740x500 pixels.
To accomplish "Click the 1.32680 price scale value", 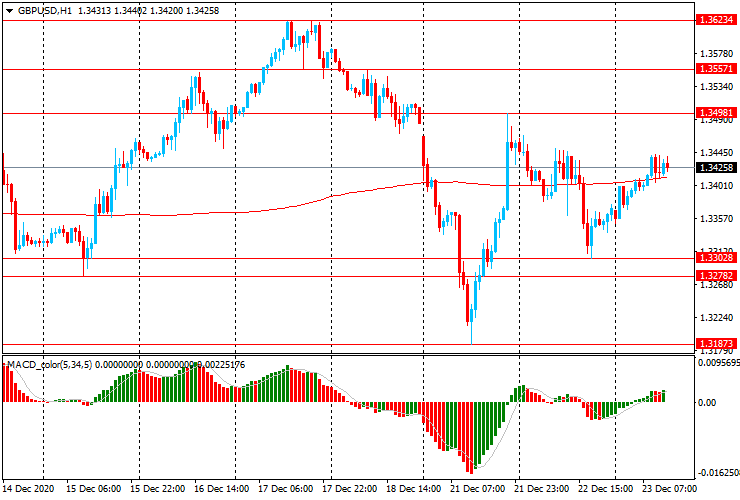I will (x=717, y=285).
